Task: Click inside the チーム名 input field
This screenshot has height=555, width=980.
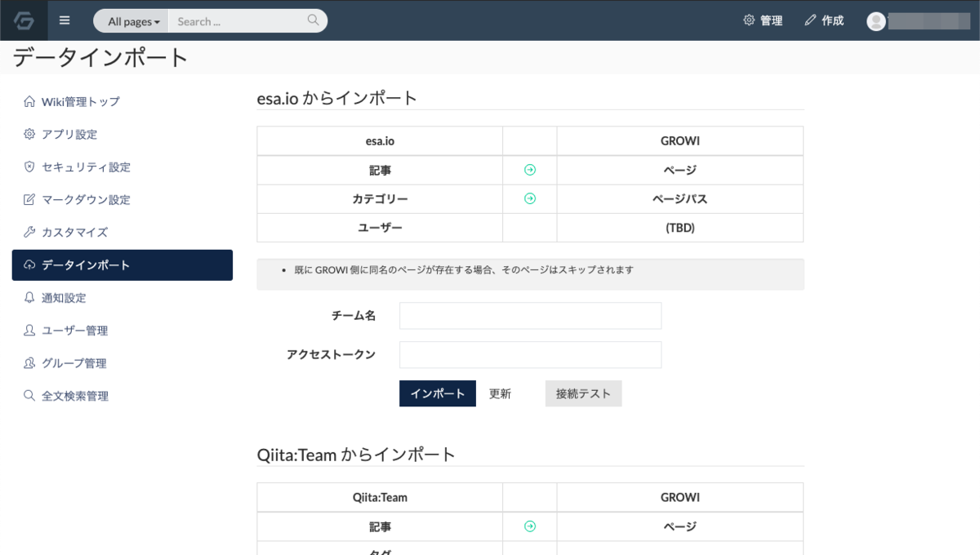Action: 529,316
